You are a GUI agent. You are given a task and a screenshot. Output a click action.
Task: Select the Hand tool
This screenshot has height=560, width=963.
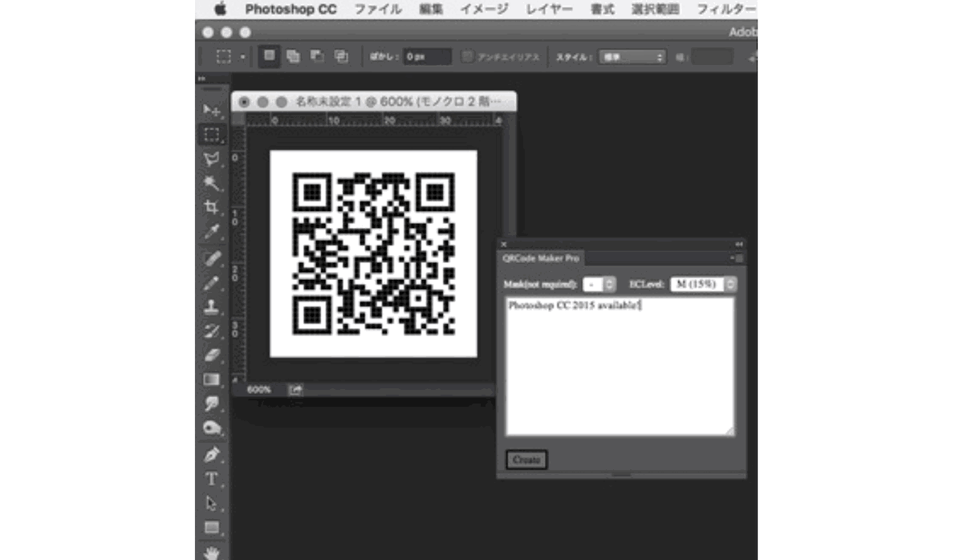coord(212,551)
